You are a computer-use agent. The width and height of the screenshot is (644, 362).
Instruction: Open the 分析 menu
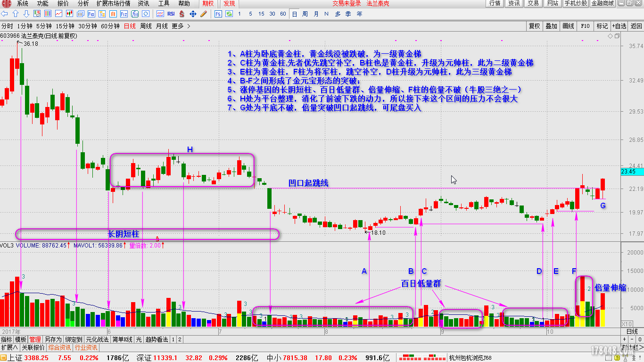(x=83, y=3)
